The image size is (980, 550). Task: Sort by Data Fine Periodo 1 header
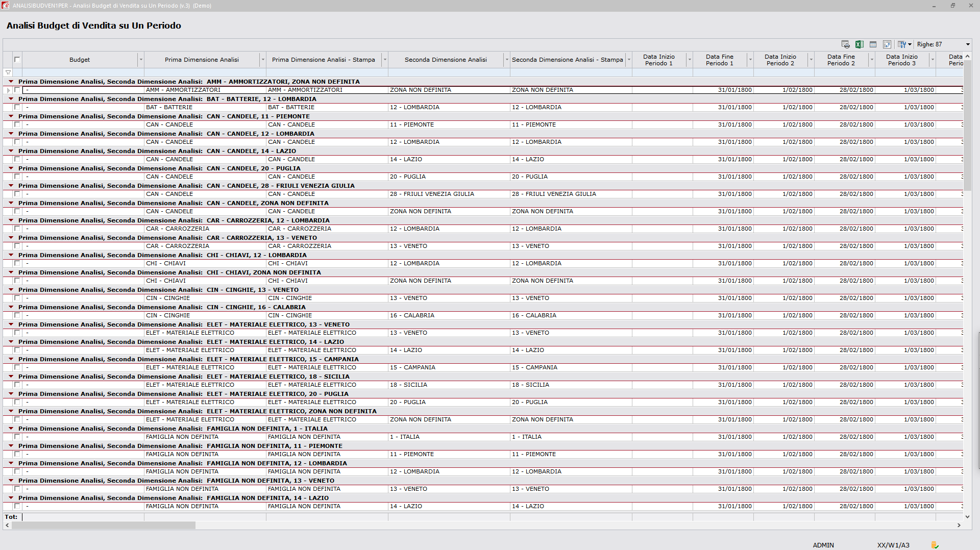click(720, 60)
